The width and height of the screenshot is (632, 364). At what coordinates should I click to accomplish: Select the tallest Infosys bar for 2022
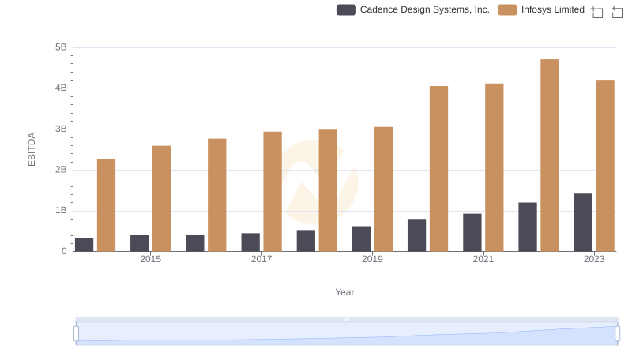[549, 156]
